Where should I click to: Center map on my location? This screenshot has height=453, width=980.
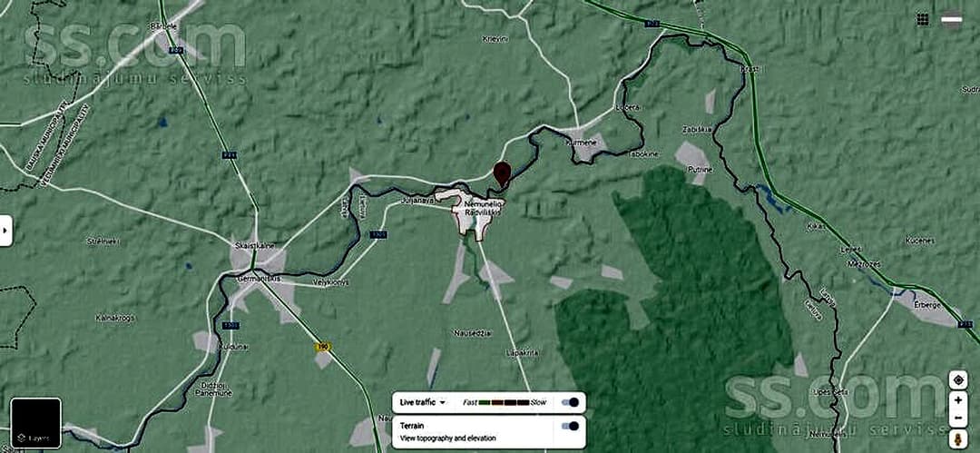(x=957, y=379)
